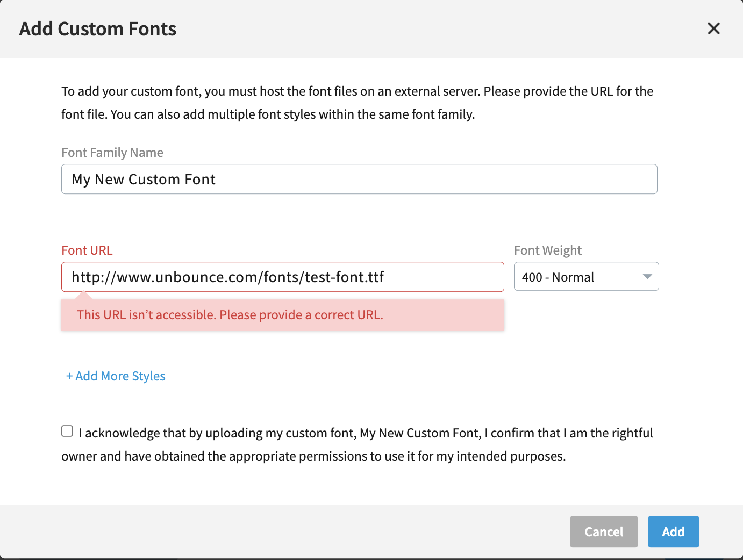Screen dimensions: 743x560
Task: Click the Font URL input field
Action: [283, 277]
